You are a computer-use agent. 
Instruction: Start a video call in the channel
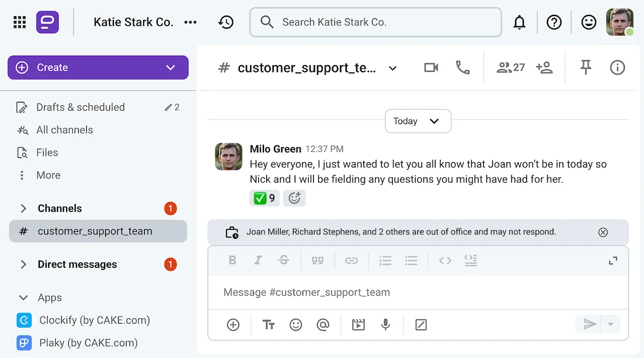pyautogui.click(x=430, y=68)
